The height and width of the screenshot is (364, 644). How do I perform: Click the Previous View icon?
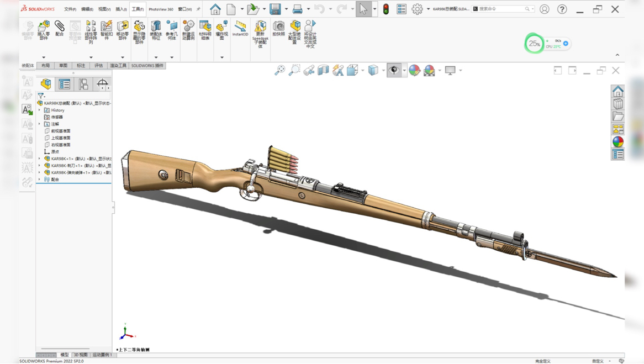pyautogui.click(x=309, y=70)
